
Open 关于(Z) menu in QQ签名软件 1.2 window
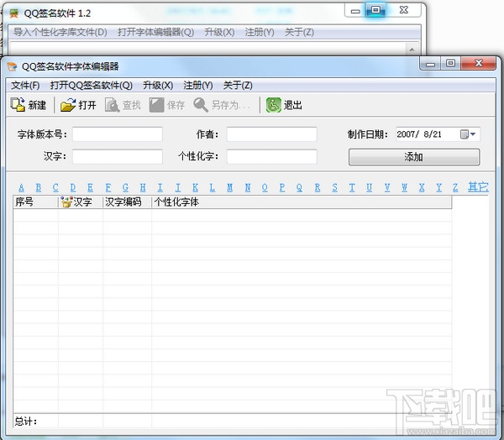coord(299,32)
